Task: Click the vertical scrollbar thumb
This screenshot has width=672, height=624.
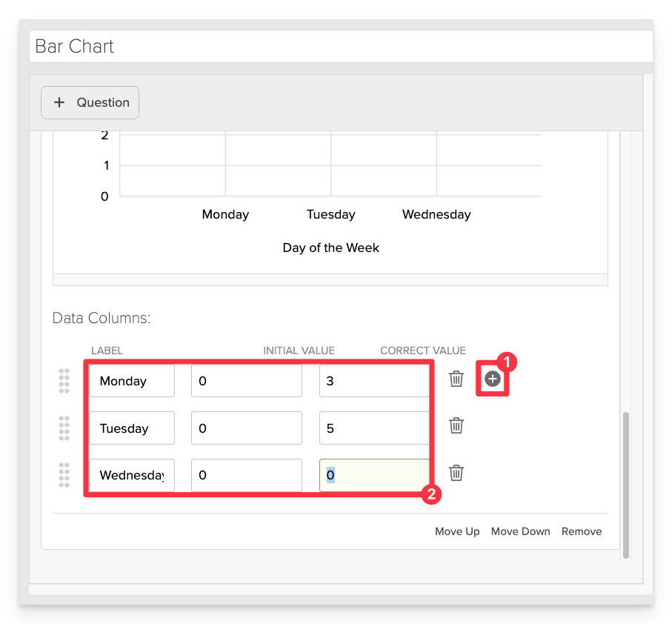Action: tap(626, 485)
